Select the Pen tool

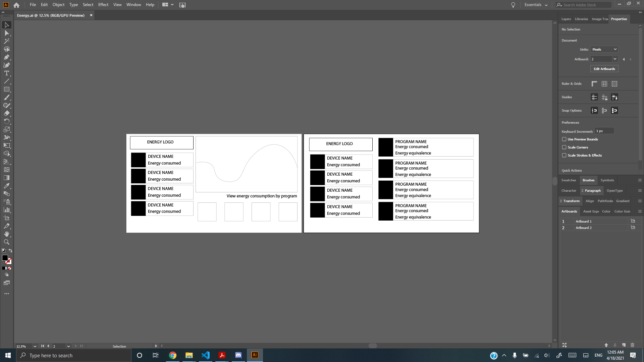click(6, 57)
